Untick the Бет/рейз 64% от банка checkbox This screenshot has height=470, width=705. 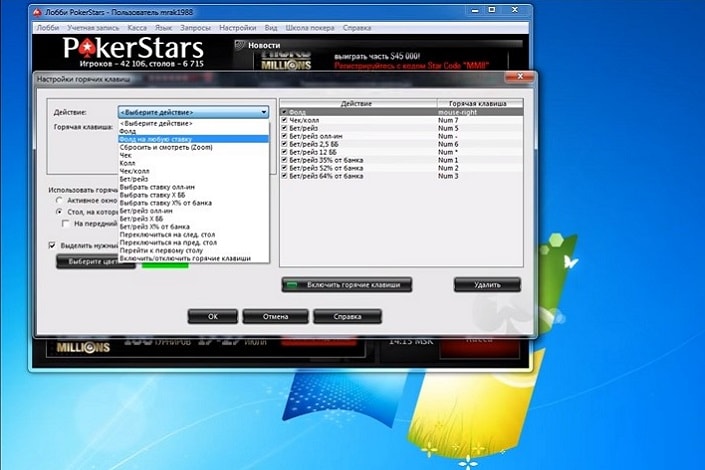pos(284,176)
